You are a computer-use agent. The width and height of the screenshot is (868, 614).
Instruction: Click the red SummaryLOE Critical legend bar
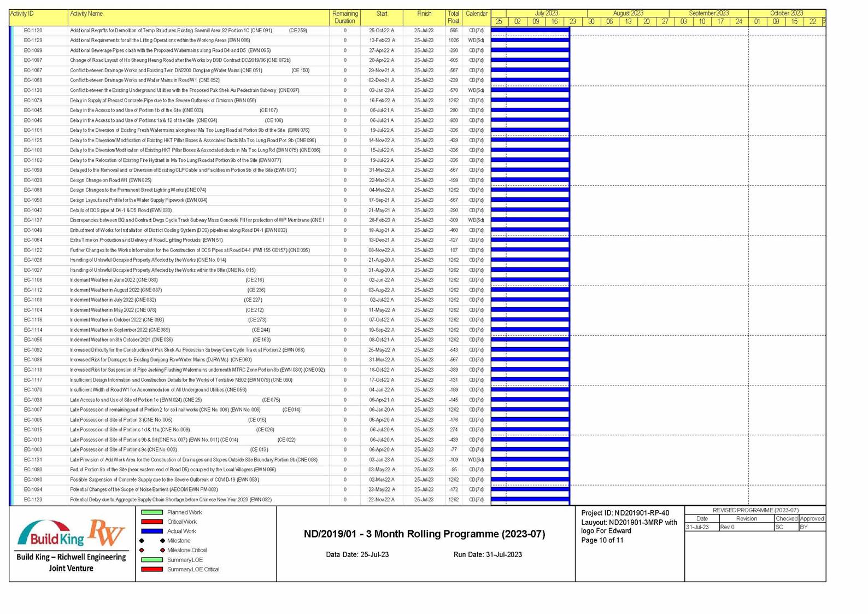(x=152, y=569)
